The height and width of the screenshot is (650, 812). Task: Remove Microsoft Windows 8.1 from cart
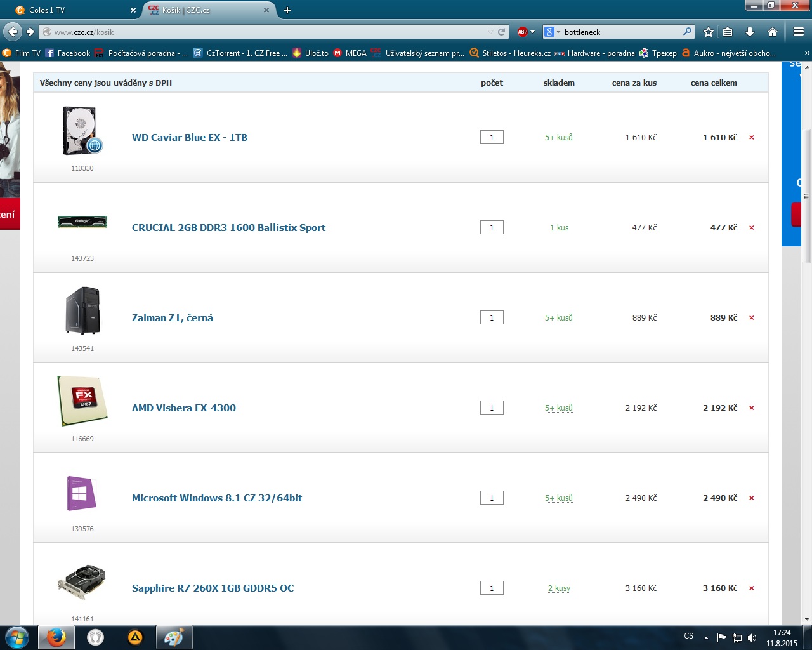click(x=752, y=498)
